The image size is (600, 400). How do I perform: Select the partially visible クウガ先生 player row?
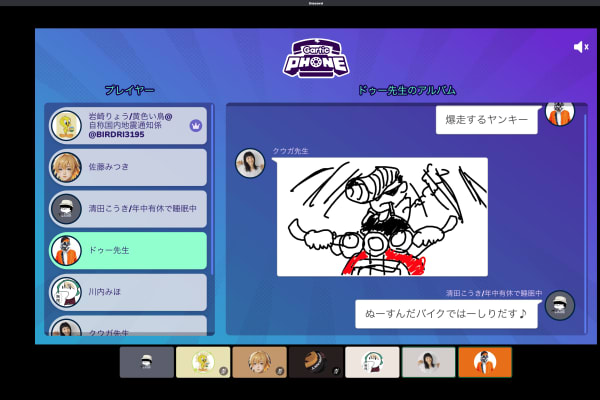point(128,326)
